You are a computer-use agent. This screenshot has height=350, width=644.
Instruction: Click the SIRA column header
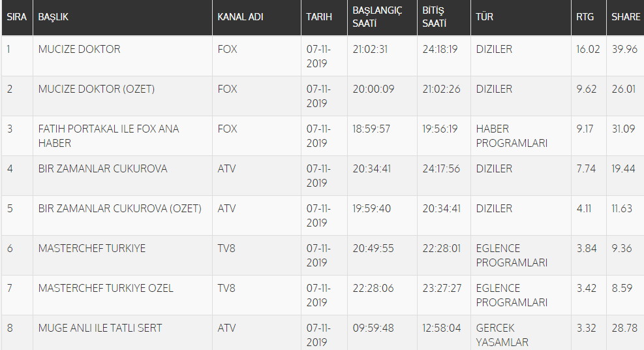click(16, 17)
